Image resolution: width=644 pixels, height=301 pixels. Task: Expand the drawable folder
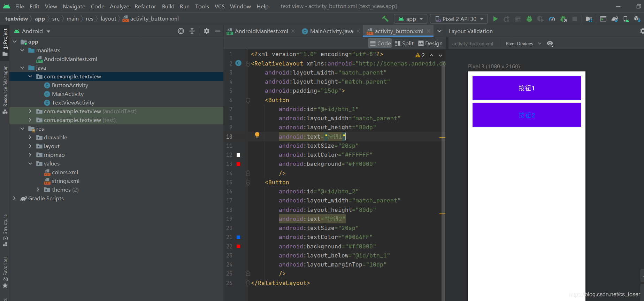click(30, 137)
